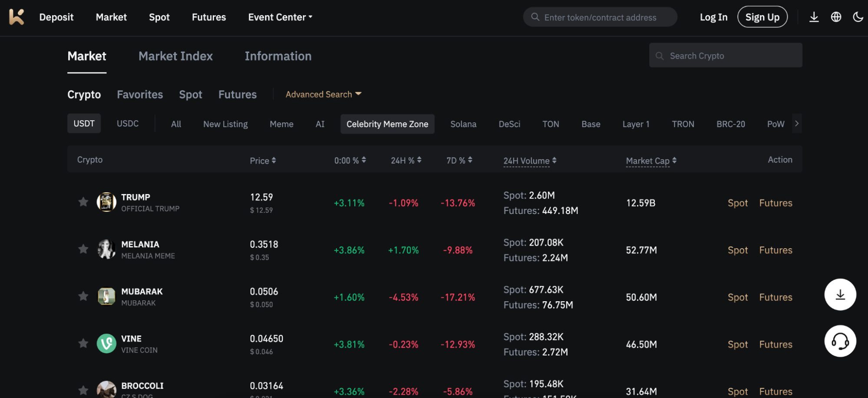Select the USDC quote currency
The image size is (868, 398).
click(128, 124)
